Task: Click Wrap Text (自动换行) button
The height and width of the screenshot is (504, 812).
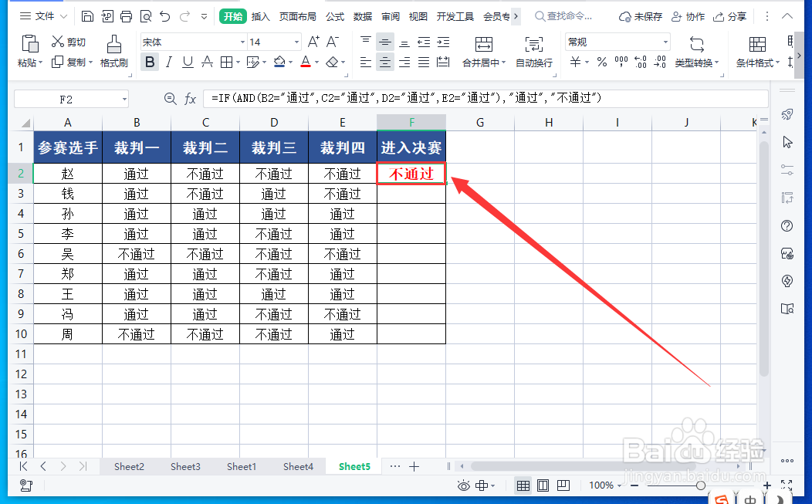Action: pos(534,51)
